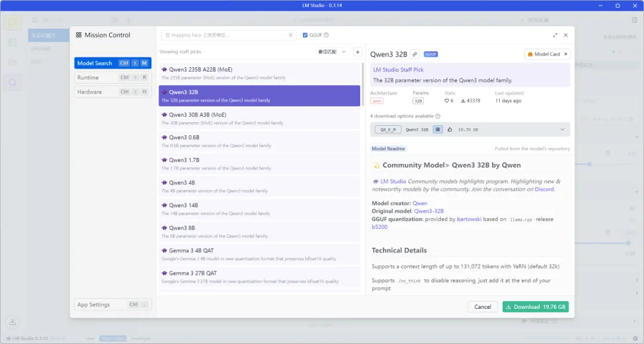Click Download 19.76 GB button
This screenshot has width=644, height=344.
(x=535, y=306)
